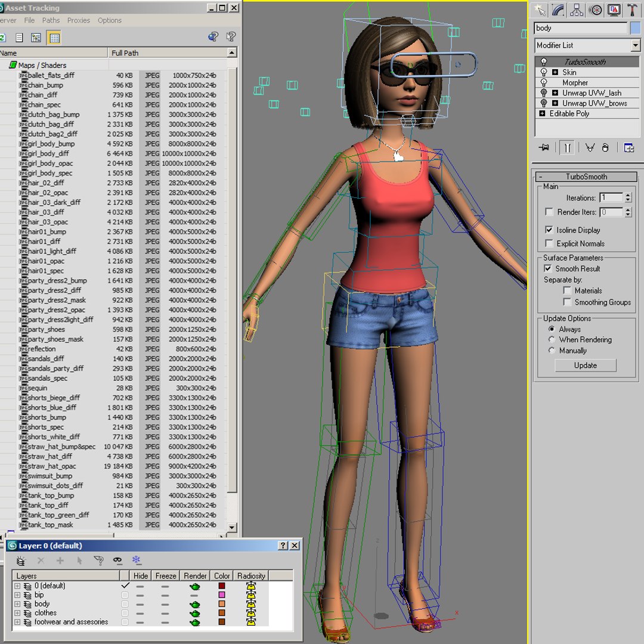This screenshot has height=644, width=644.
Task: Uncheck Smooth Result
Action: [x=548, y=268]
